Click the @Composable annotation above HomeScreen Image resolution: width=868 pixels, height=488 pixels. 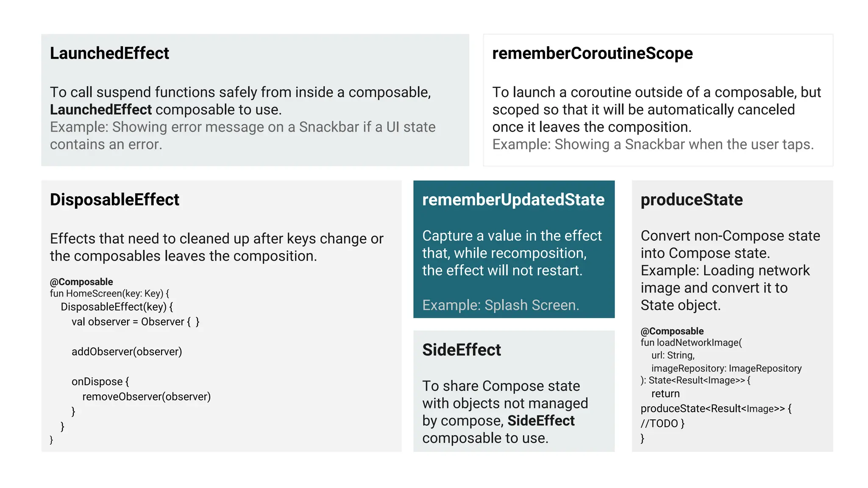tap(81, 282)
